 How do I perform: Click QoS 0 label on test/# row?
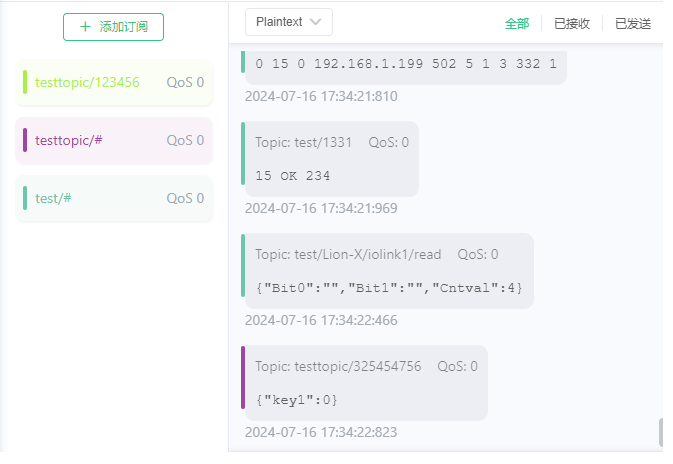pyautogui.click(x=185, y=198)
